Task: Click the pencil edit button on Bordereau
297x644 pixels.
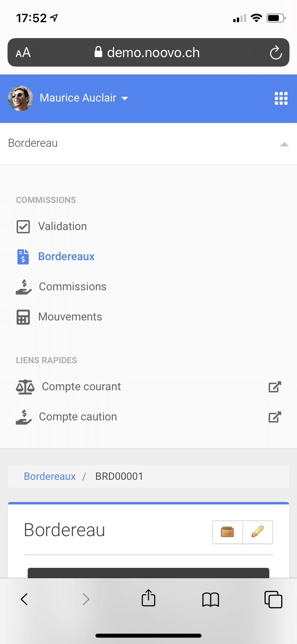Action: tap(258, 532)
